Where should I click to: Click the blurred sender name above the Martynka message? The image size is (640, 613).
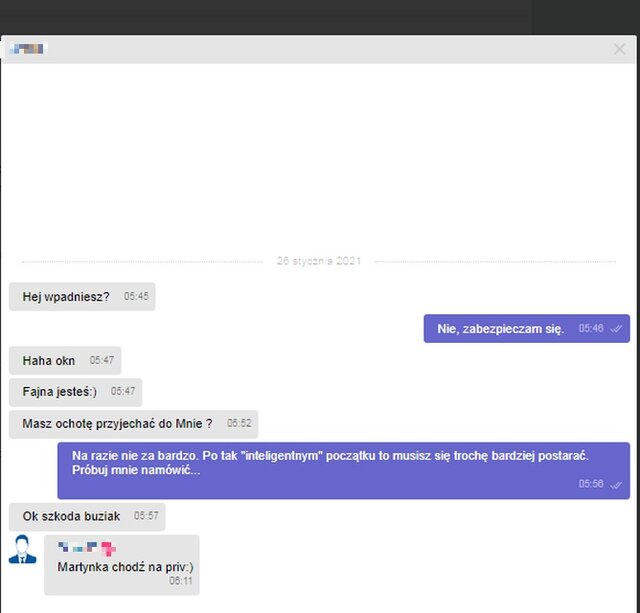pyautogui.click(x=87, y=547)
